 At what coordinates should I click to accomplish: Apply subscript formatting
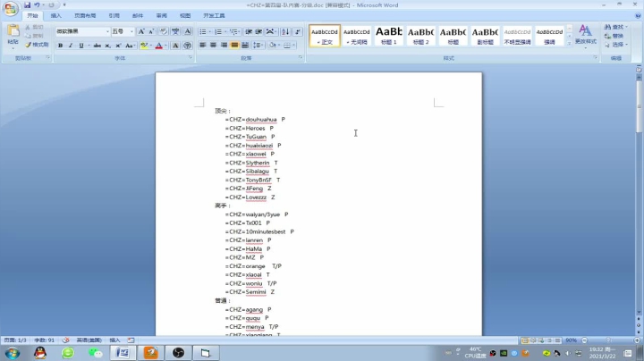point(107,46)
